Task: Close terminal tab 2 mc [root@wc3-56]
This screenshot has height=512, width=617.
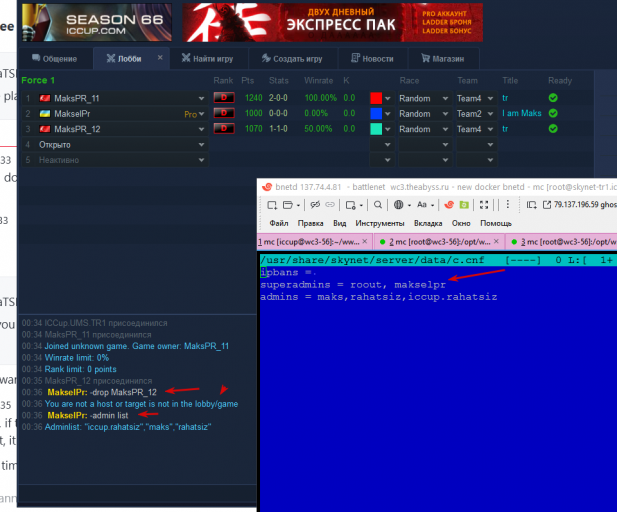Action: pyautogui.click(x=496, y=241)
